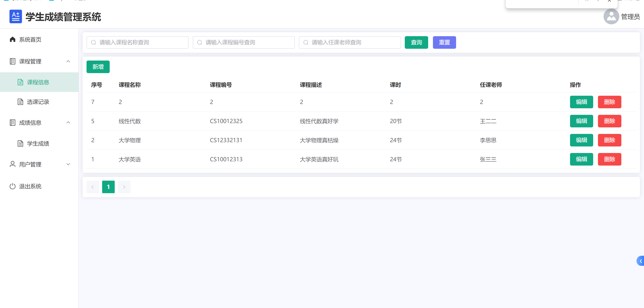Click the admin user avatar icon

point(611,17)
